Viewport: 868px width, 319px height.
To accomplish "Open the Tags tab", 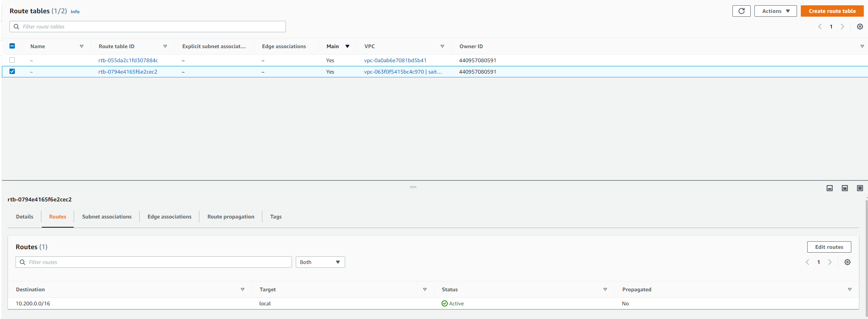I will (276, 217).
